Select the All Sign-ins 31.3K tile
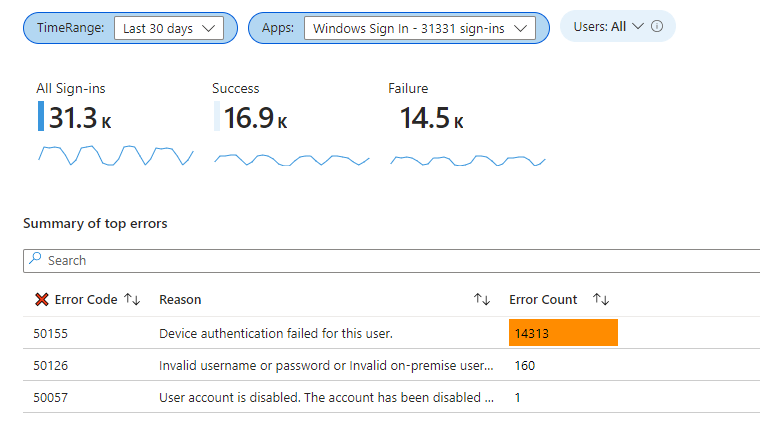 (75, 108)
